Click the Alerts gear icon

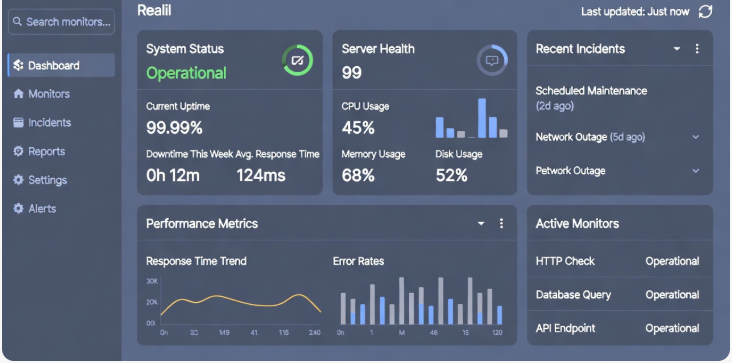18,209
